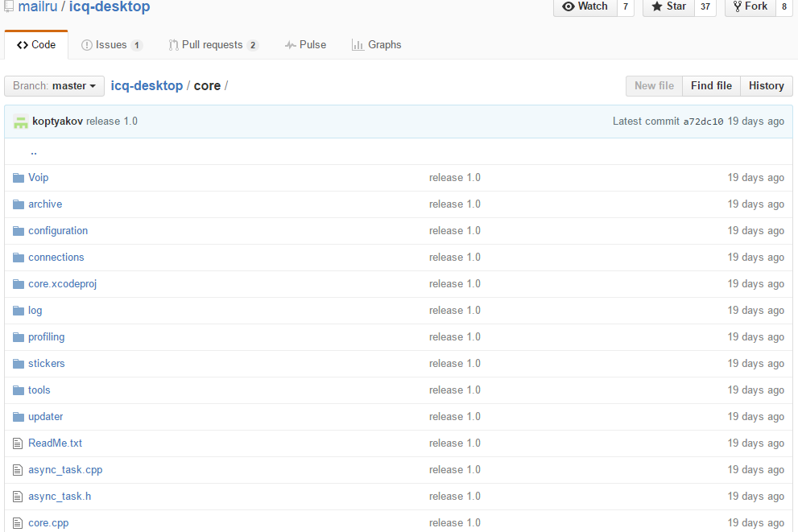This screenshot has width=798, height=532.
Task: Click the ReadMe.txt file icon
Action: pyautogui.click(x=18, y=443)
